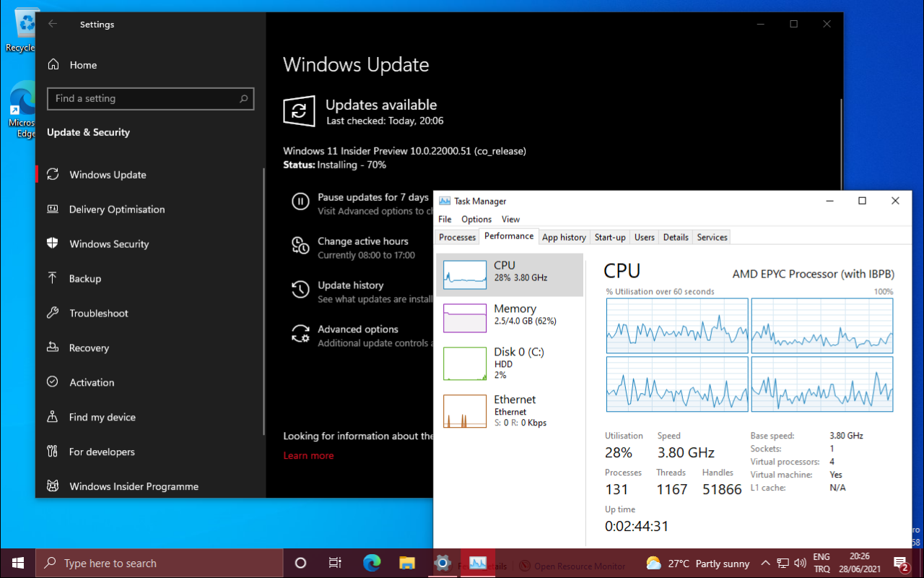Click the threads count 1167
The width and height of the screenshot is (924, 578).
(x=671, y=489)
